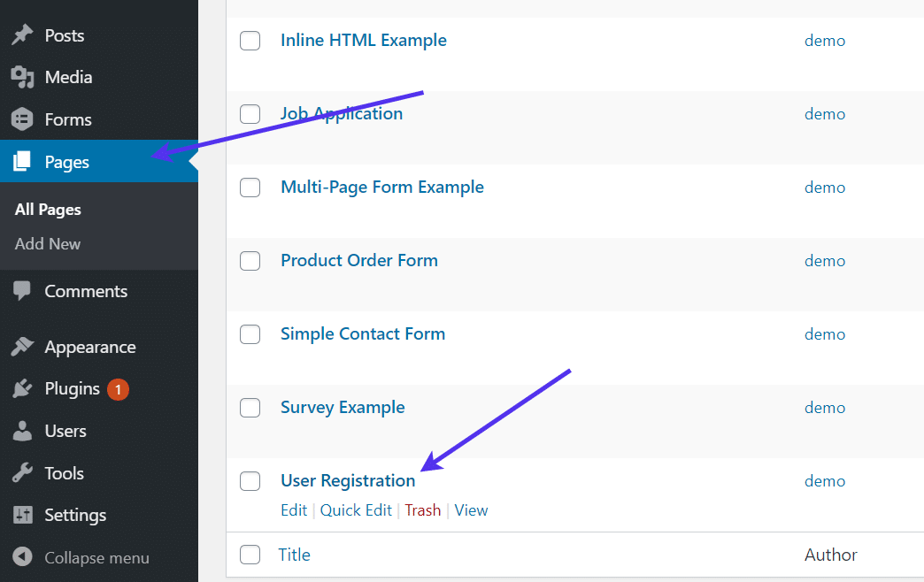Select Add New under Pages

click(x=47, y=244)
